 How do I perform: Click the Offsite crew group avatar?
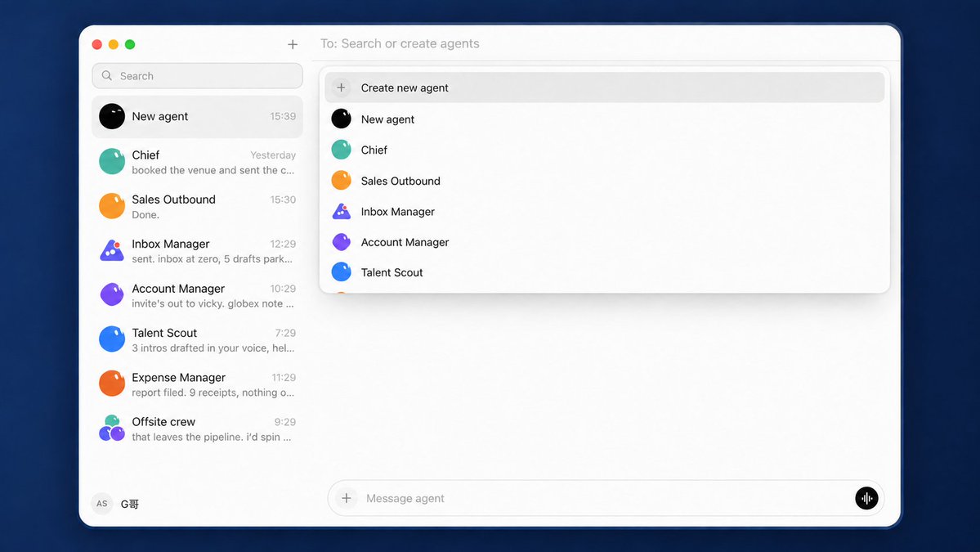pyautogui.click(x=112, y=429)
